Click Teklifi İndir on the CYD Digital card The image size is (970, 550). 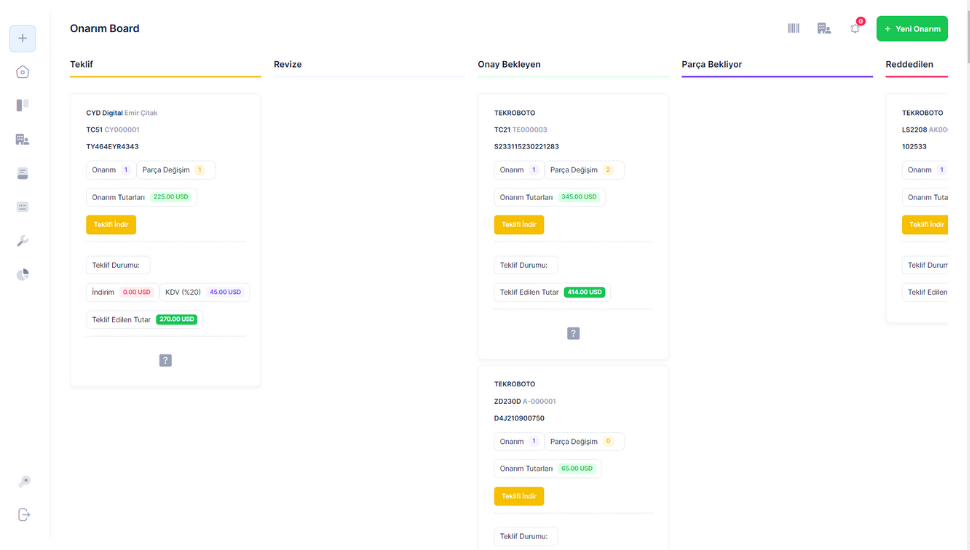(111, 225)
